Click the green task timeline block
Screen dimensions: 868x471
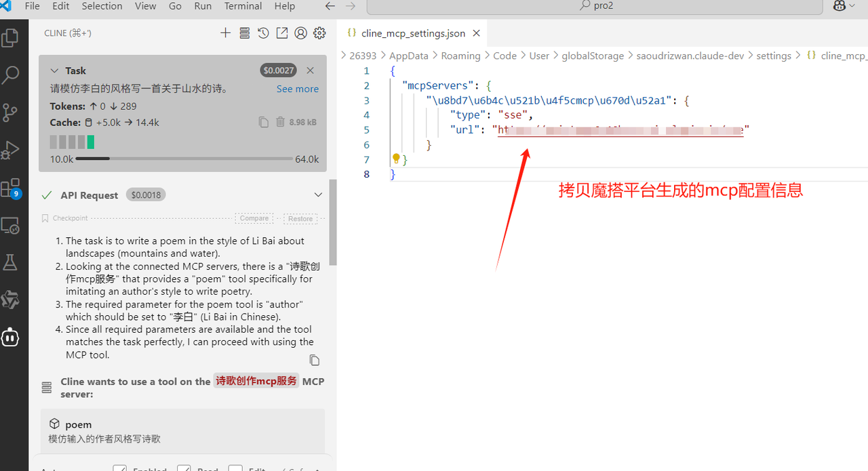click(x=91, y=142)
